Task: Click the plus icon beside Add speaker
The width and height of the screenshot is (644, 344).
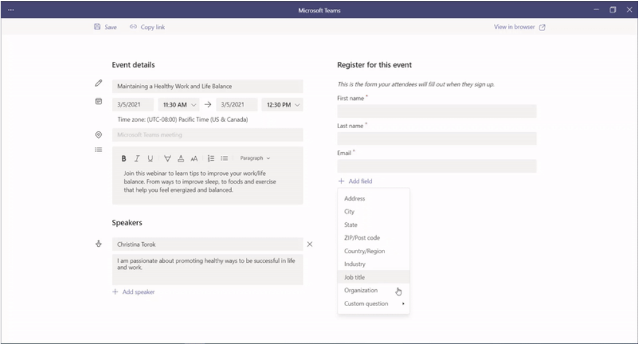Action: (x=115, y=292)
